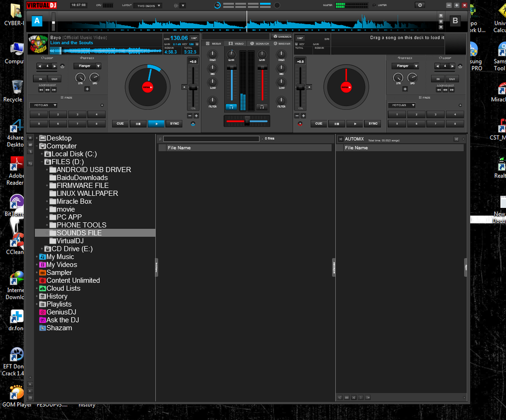Trigger hotcue pad 8 on deck B

455,124
